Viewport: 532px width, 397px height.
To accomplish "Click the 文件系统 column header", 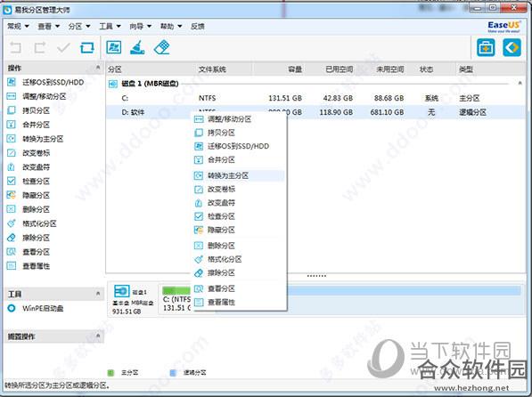I will point(212,69).
